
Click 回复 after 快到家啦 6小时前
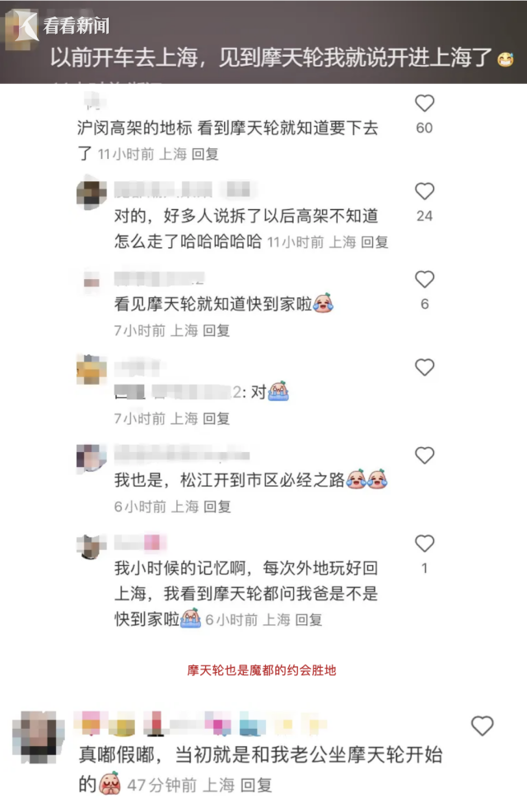tap(309, 619)
